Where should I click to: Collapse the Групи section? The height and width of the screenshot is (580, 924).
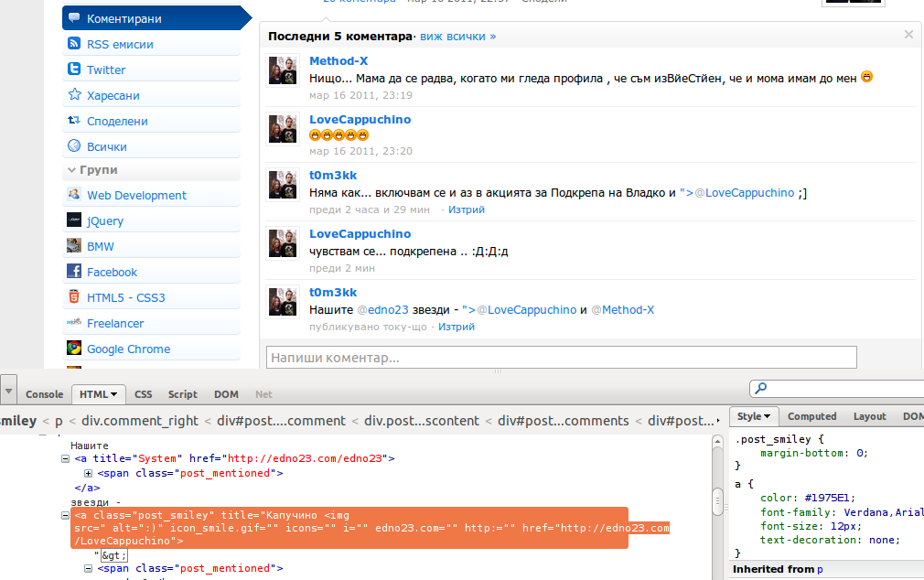(x=71, y=170)
